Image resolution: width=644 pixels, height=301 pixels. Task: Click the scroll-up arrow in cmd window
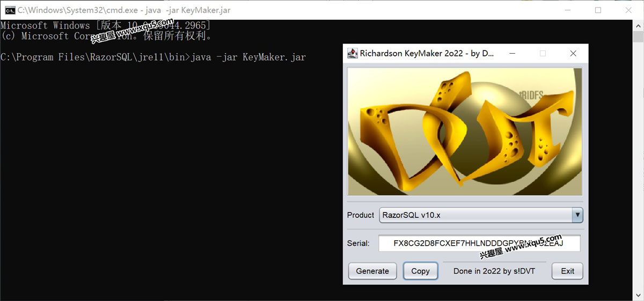pyautogui.click(x=639, y=25)
